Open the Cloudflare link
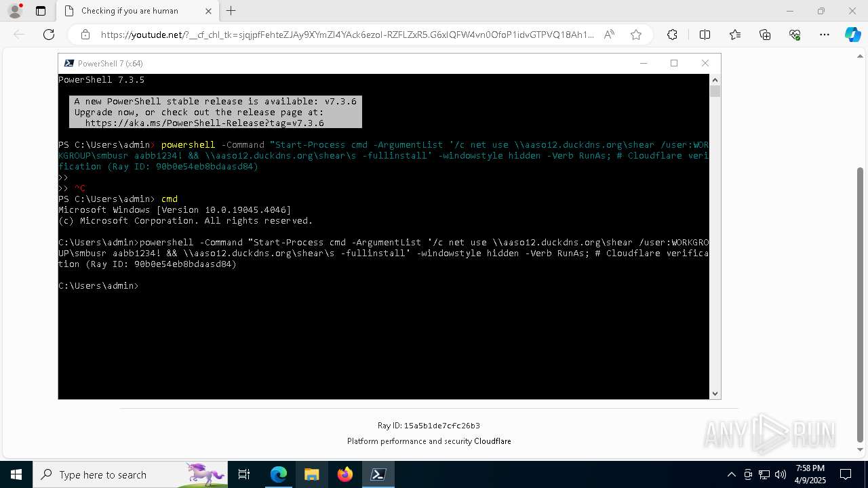The height and width of the screenshot is (488, 868). pyautogui.click(x=492, y=441)
